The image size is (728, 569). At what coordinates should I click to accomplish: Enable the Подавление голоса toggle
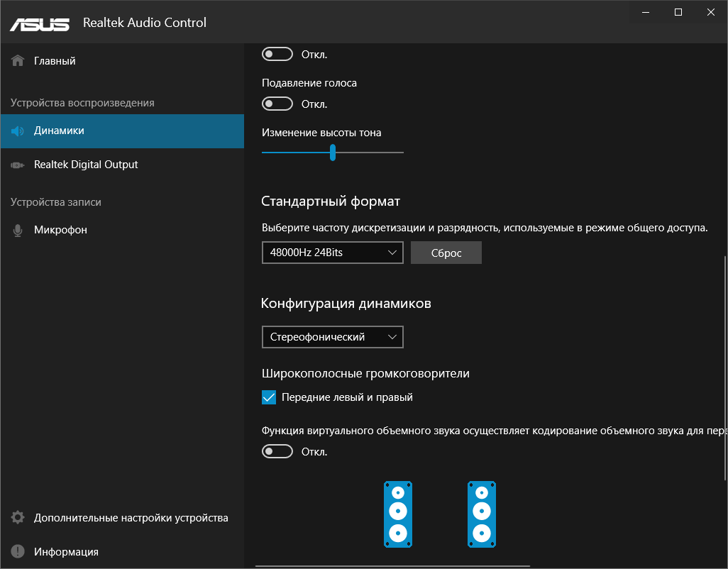(277, 104)
